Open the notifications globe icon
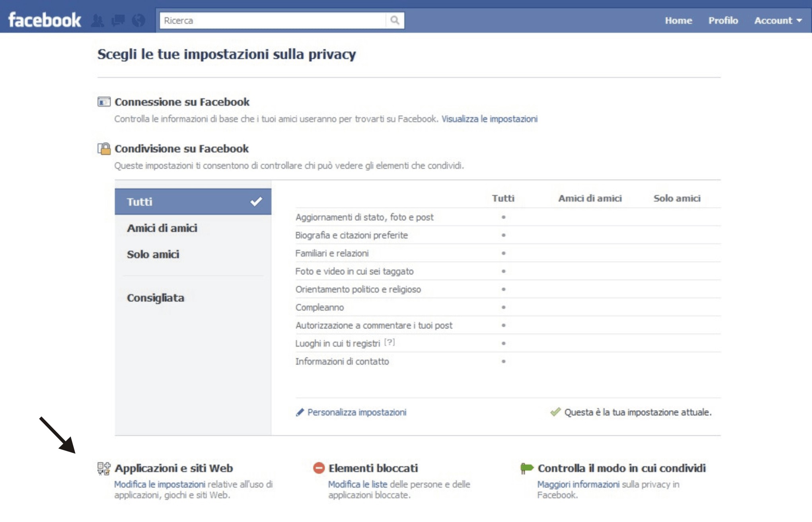Image resolution: width=812 pixels, height=522 pixels. click(x=138, y=20)
